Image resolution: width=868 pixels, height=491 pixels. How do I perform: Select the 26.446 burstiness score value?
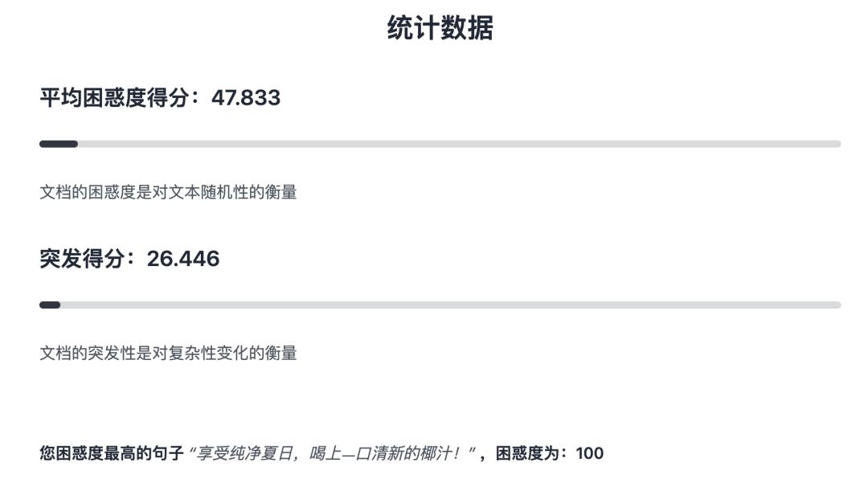[x=183, y=259]
